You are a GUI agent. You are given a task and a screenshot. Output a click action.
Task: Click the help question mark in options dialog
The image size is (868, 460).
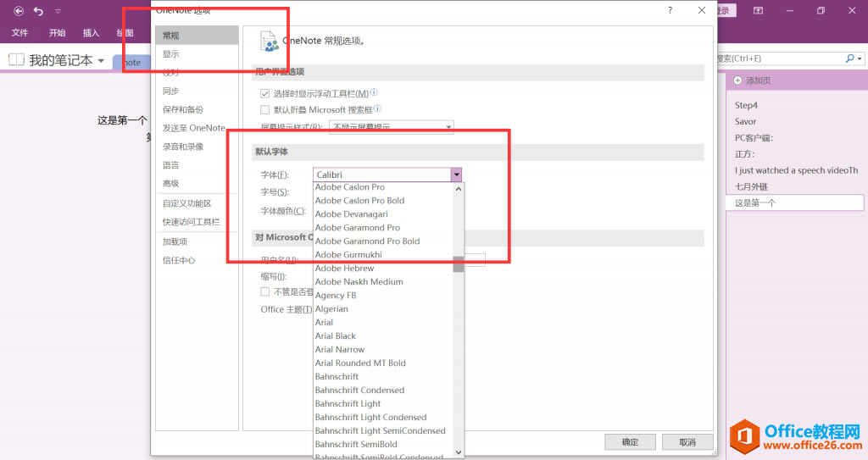[x=670, y=10]
